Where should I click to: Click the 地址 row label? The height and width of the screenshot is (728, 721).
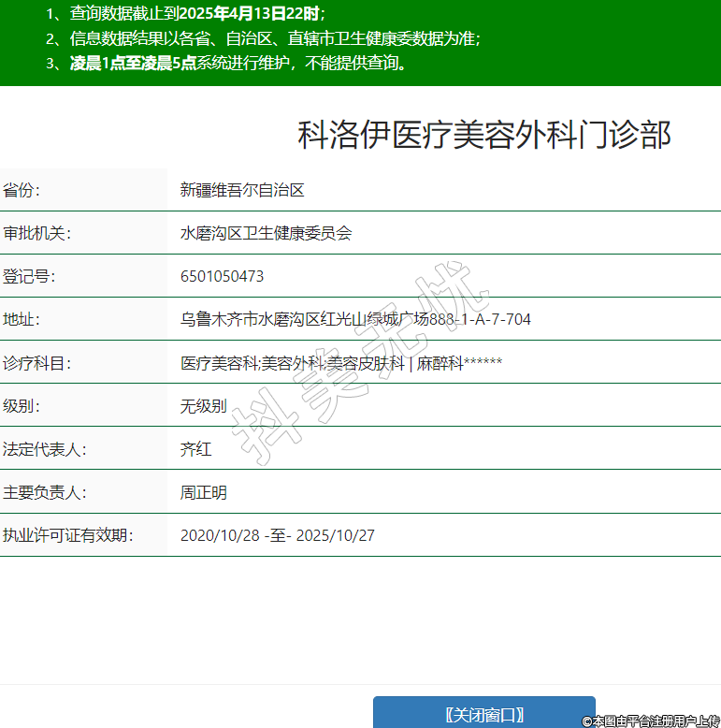(x=22, y=319)
